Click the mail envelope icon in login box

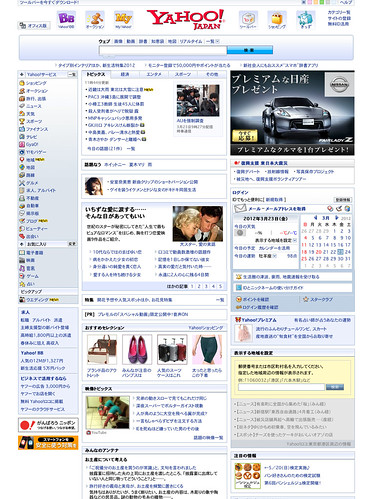240,209
